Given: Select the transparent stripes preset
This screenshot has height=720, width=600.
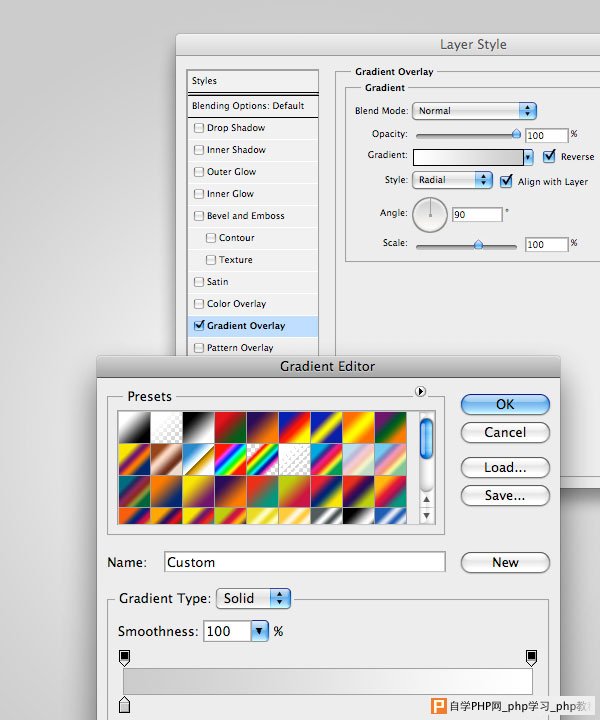Looking at the screenshot, I should tap(294, 460).
